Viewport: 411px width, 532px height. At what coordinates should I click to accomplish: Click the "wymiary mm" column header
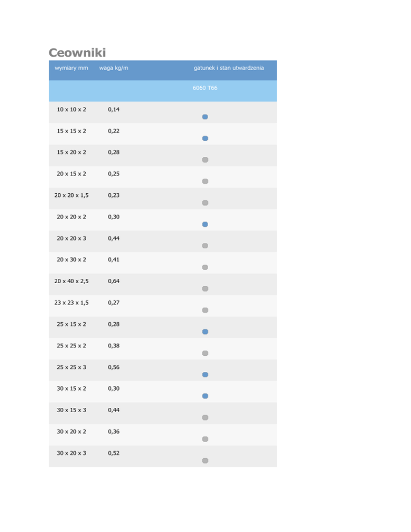pyautogui.click(x=71, y=68)
